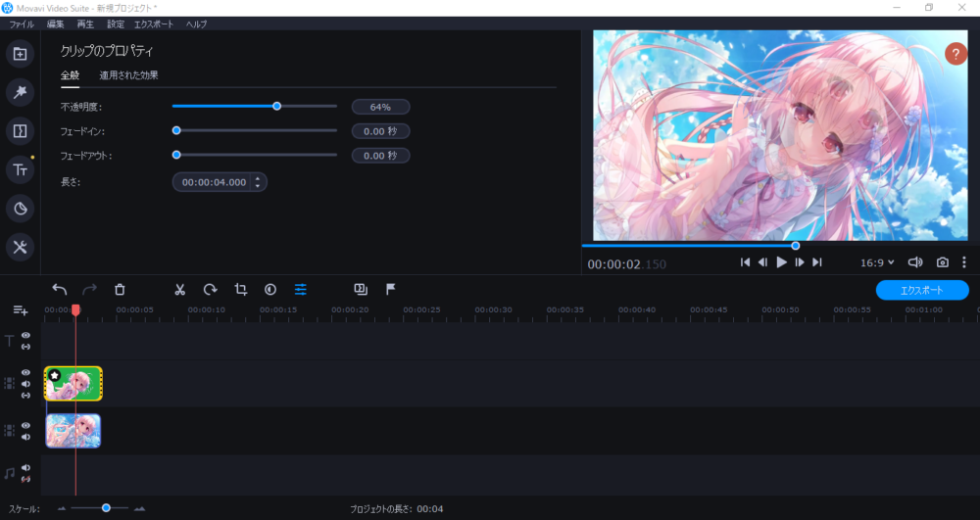The height and width of the screenshot is (520, 980).
Task: Open the ファイル menu
Action: 22,24
